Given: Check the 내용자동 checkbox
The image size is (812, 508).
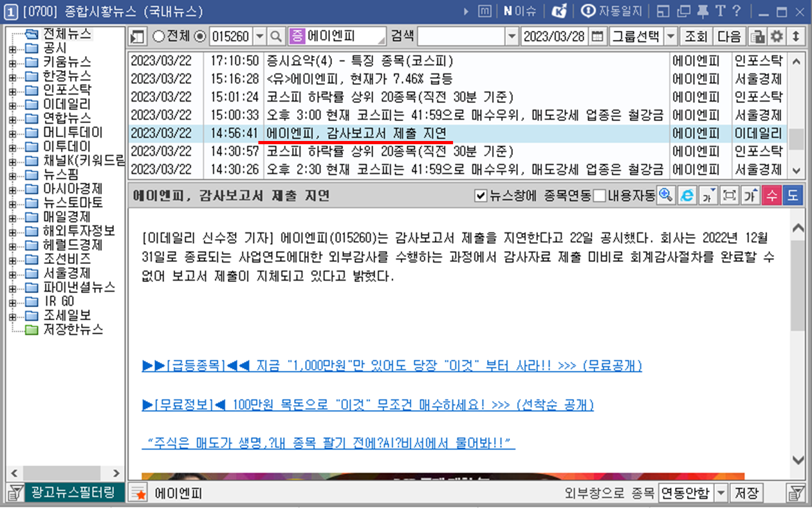Looking at the screenshot, I should click(599, 196).
